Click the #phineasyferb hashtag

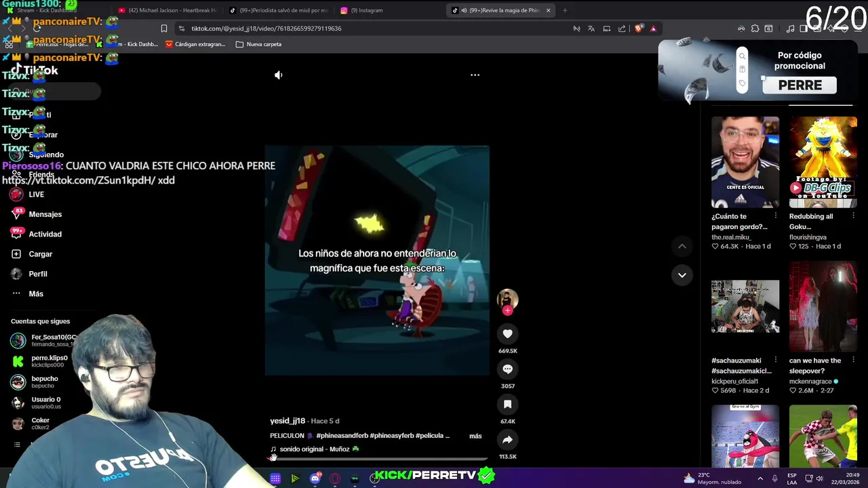click(391, 436)
